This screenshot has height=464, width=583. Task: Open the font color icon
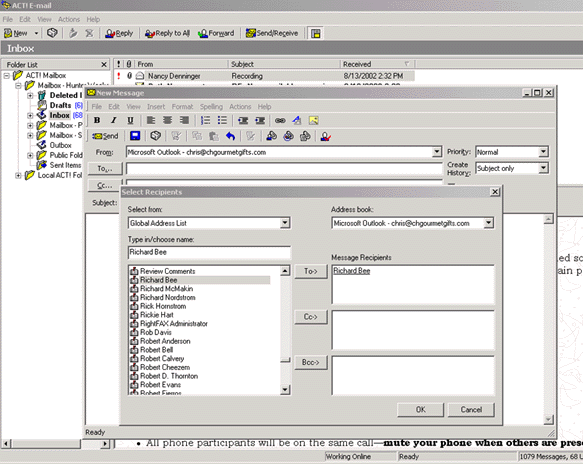[297, 120]
